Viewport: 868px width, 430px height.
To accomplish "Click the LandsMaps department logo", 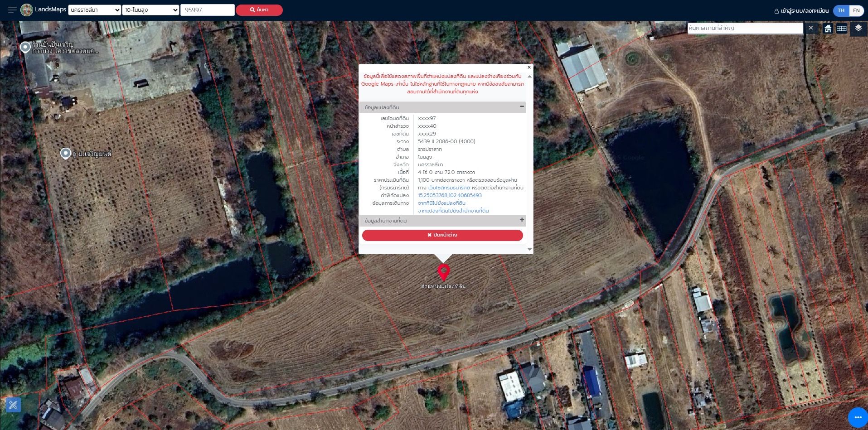I will click(27, 10).
